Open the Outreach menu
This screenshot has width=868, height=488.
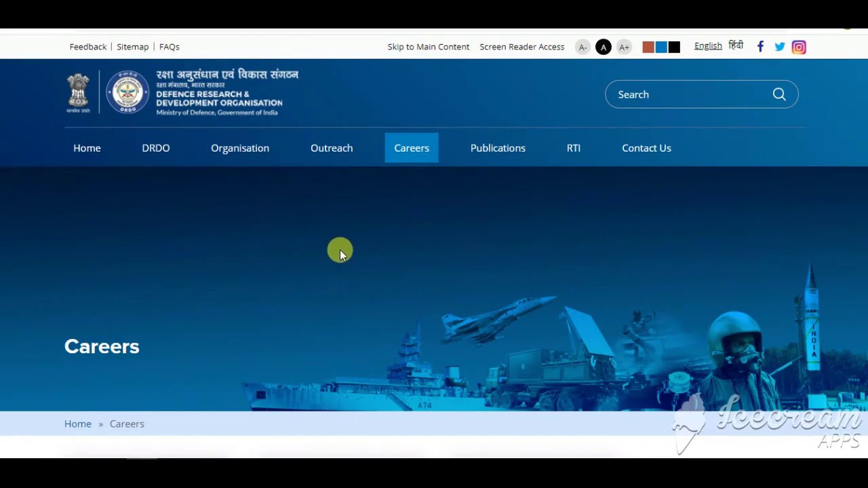click(332, 148)
